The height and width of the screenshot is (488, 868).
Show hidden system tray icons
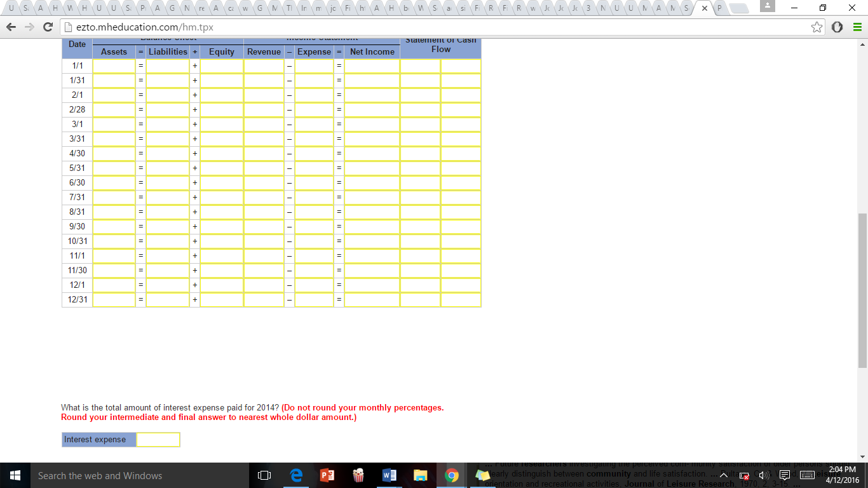point(724,475)
